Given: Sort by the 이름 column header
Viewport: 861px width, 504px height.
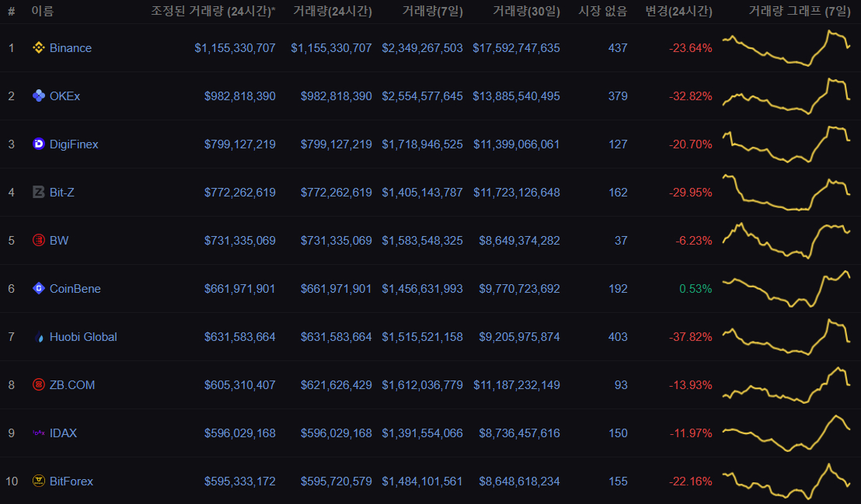Looking at the screenshot, I should [42, 11].
